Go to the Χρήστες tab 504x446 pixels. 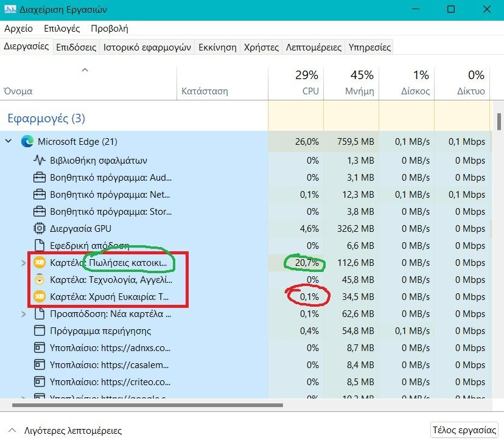click(x=261, y=47)
